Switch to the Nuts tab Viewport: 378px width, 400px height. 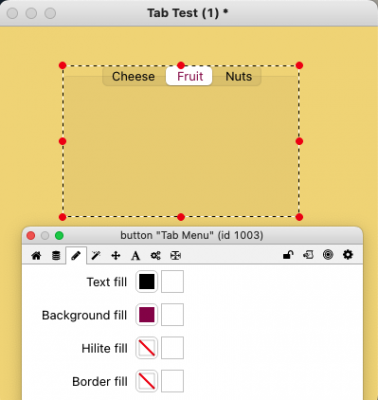239,76
